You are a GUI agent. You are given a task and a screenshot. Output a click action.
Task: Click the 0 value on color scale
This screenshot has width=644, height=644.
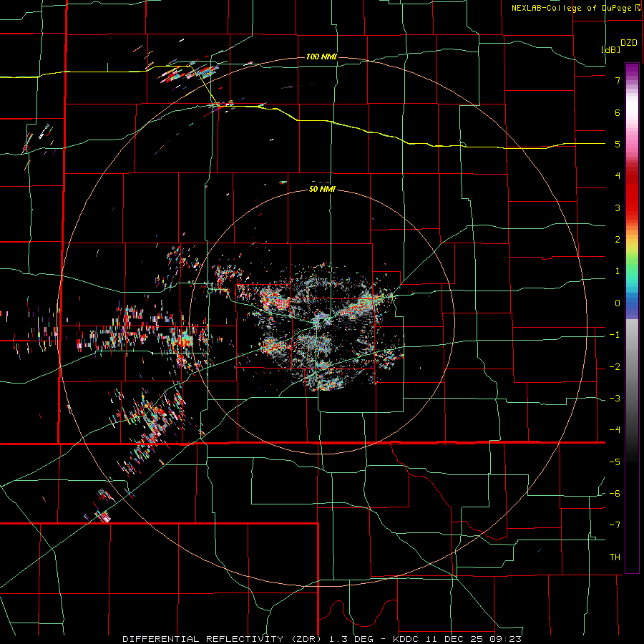pyautogui.click(x=618, y=303)
